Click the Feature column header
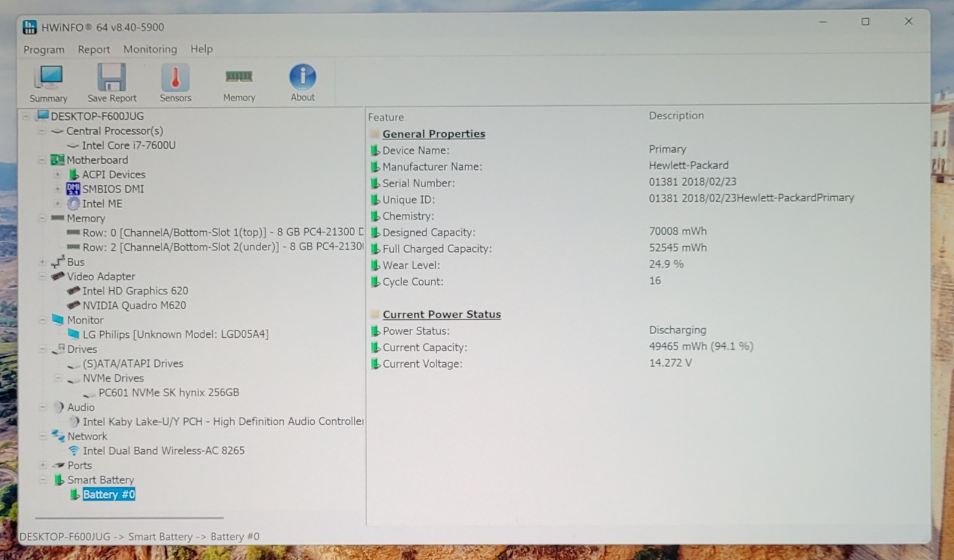 386,117
